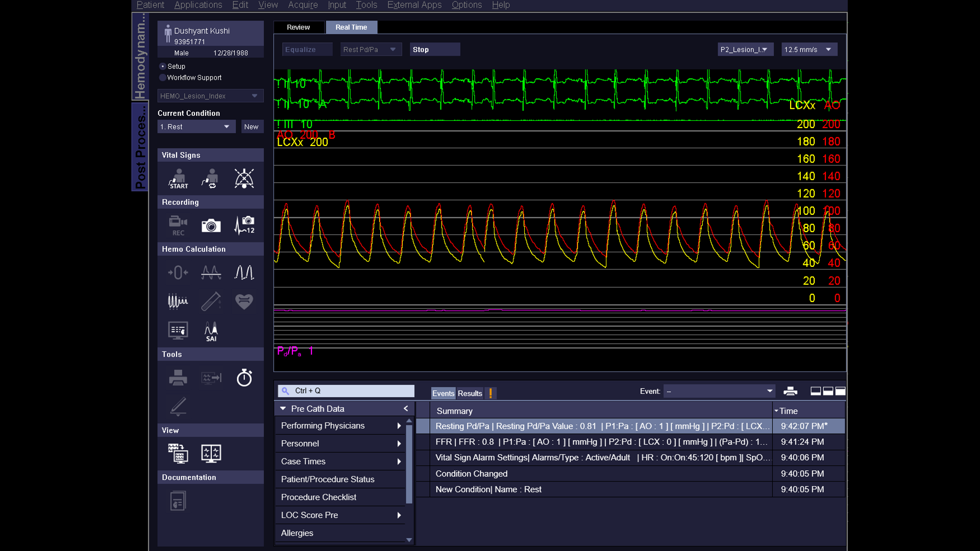This screenshot has width=980, height=551.
Task: Open the Patient menu
Action: pos(150,5)
